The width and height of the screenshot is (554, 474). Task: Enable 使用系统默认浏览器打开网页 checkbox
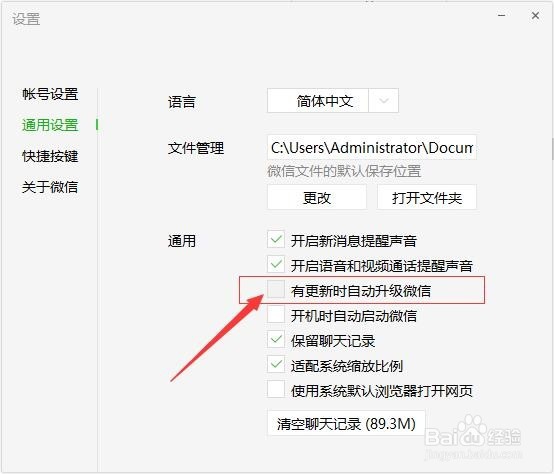tap(276, 389)
